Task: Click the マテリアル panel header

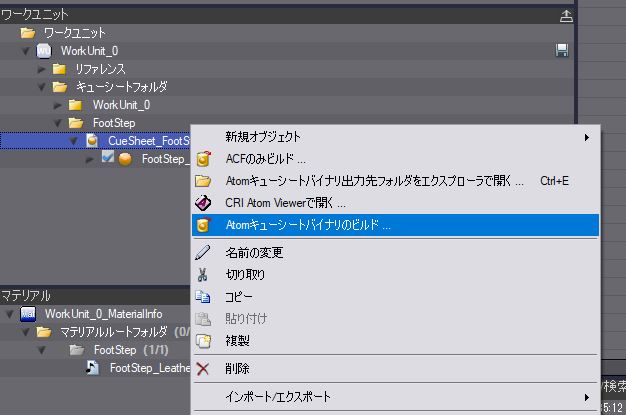Action: [95, 296]
